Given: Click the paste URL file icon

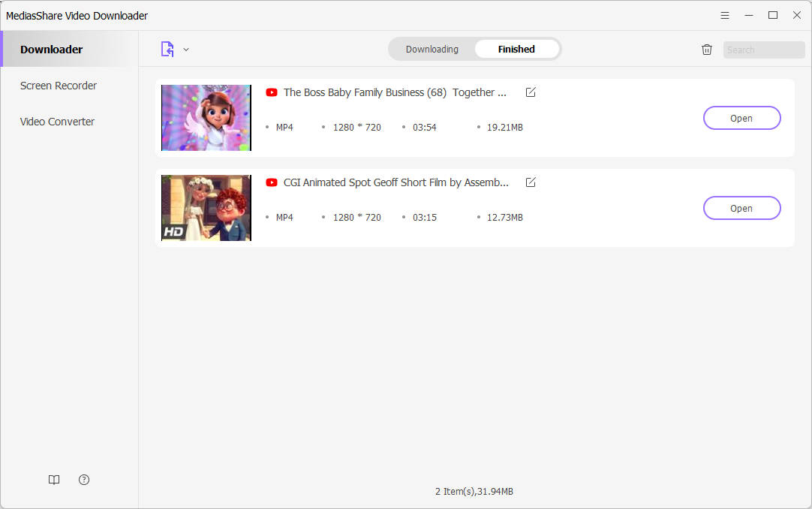Looking at the screenshot, I should pos(167,50).
